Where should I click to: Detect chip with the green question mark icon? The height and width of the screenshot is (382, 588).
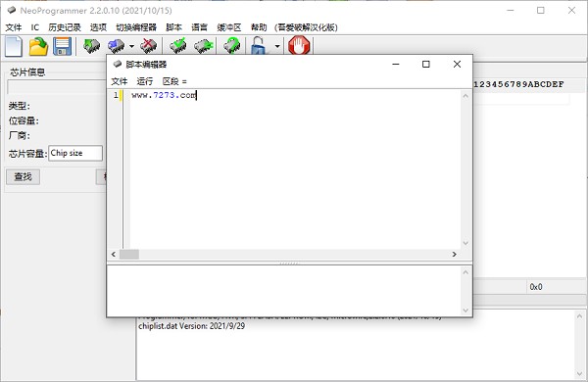click(x=232, y=46)
